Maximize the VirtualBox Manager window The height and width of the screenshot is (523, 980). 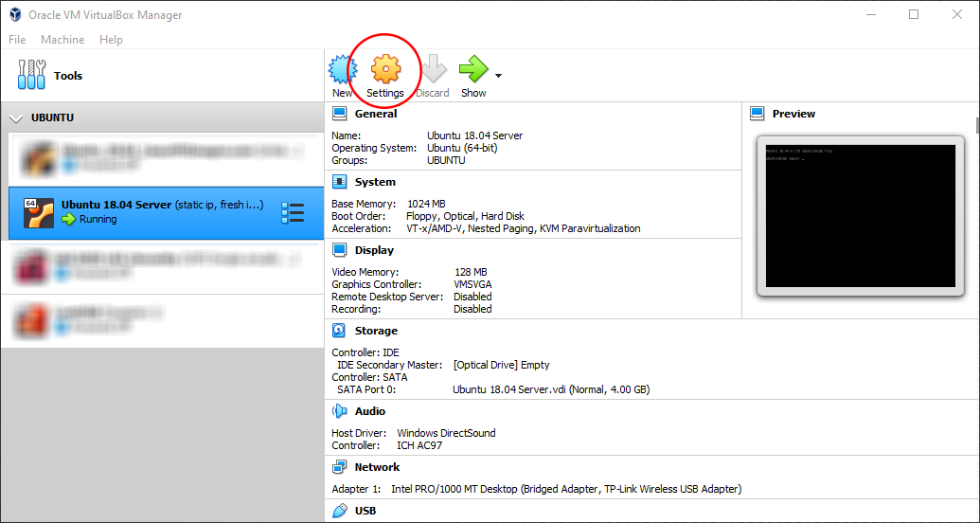pos(914,14)
